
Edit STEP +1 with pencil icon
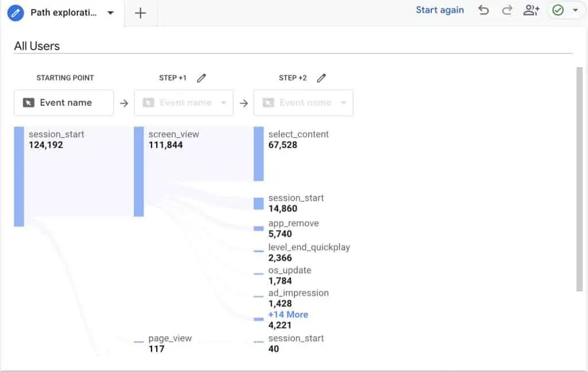tap(201, 78)
